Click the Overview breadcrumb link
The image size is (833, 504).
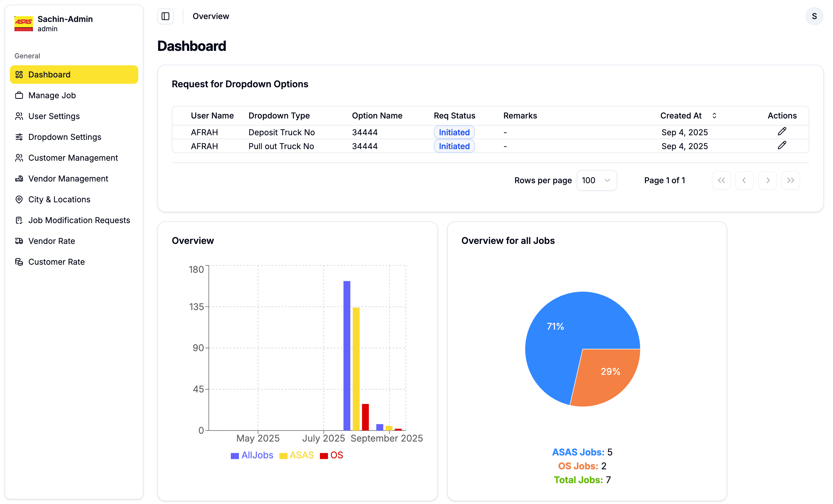[x=211, y=16]
